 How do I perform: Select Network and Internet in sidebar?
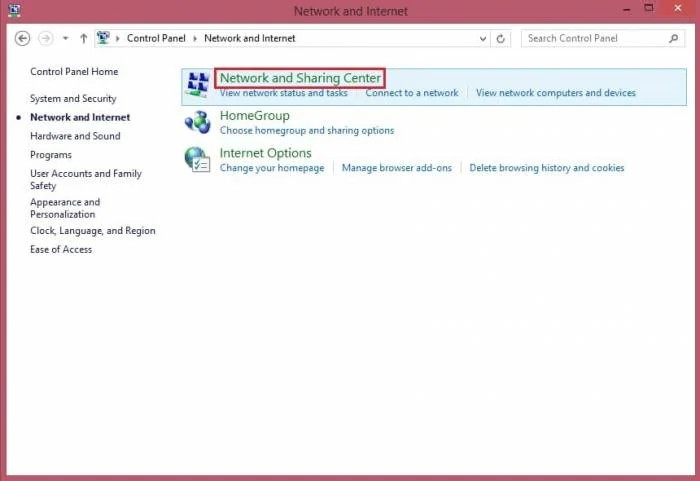pos(80,117)
